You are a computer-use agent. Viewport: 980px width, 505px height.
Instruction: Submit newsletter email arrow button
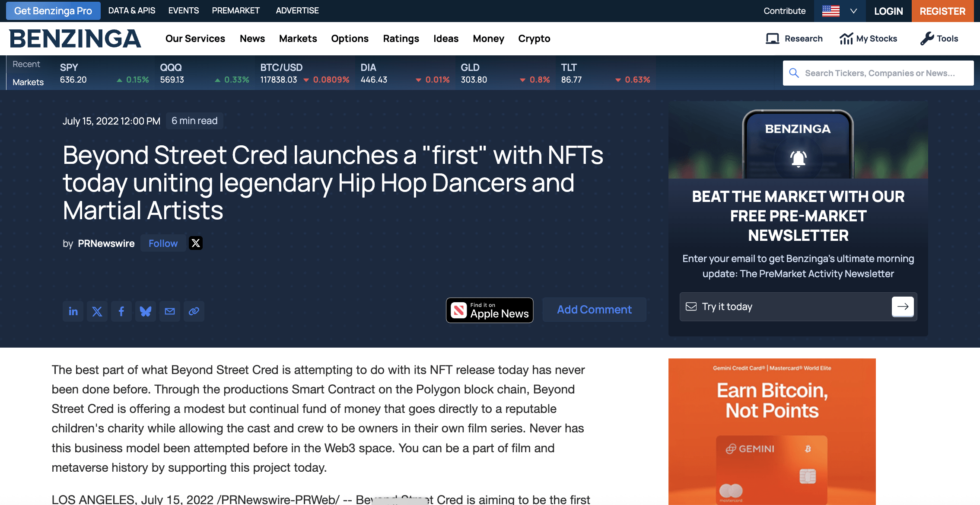point(903,307)
